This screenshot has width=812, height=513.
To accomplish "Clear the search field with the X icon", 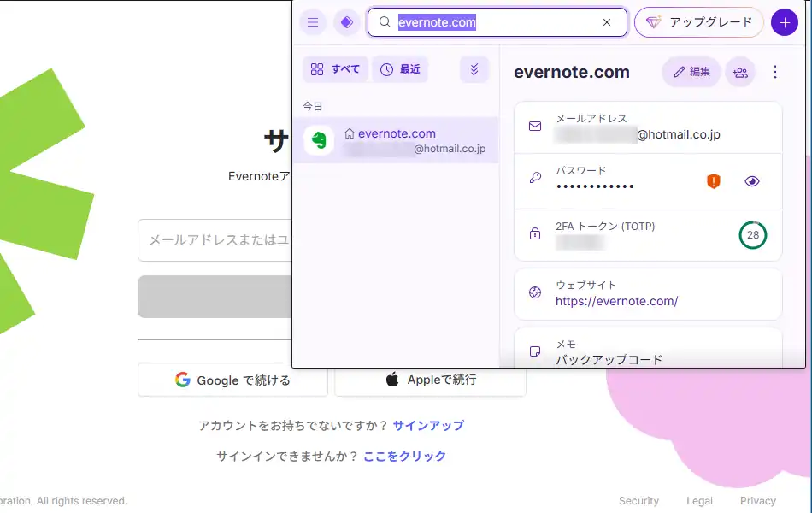I will [607, 22].
